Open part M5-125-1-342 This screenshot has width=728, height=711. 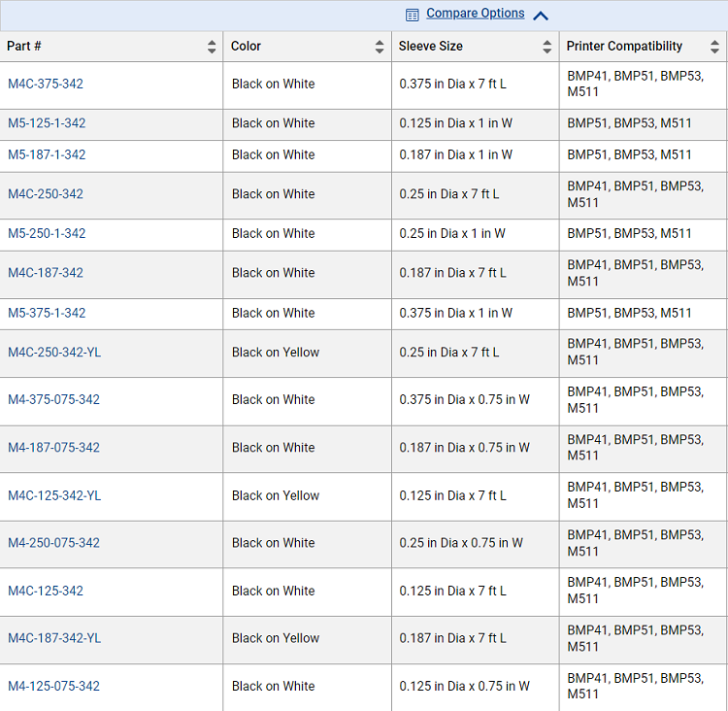click(47, 123)
